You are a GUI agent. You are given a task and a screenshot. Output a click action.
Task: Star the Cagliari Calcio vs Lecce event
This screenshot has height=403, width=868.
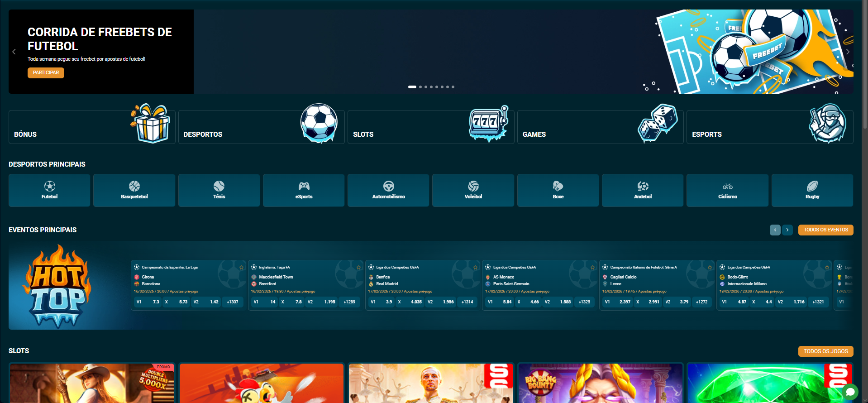(x=710, y=268)
